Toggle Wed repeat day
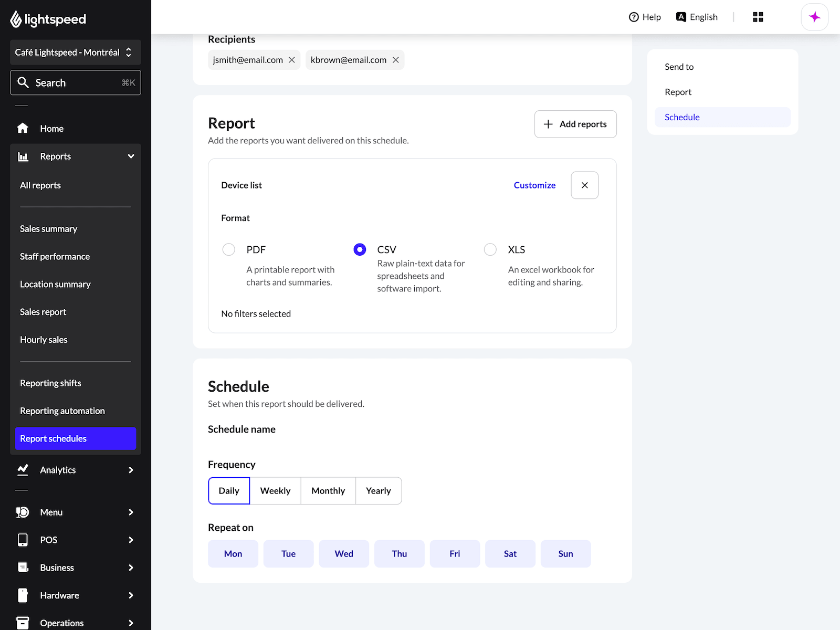This screenshot has width=840, height=630. [x=344, y=554]
